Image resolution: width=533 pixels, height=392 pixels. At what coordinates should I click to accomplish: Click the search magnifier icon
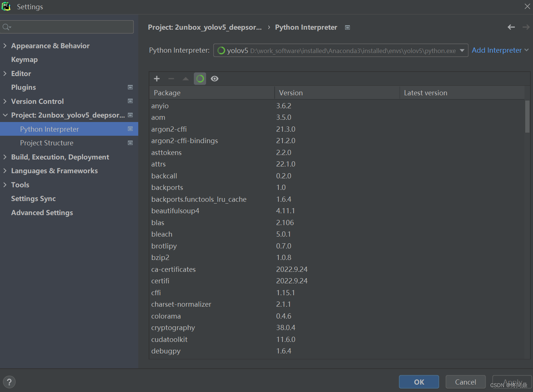click(6, 27)
